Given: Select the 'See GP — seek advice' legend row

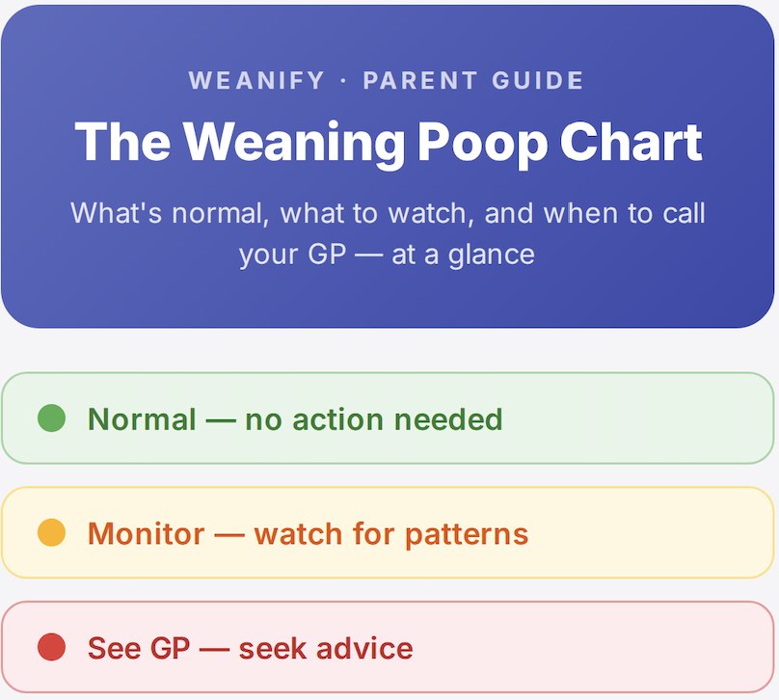Looking at the screenshot, I should (x=388, y=647).
